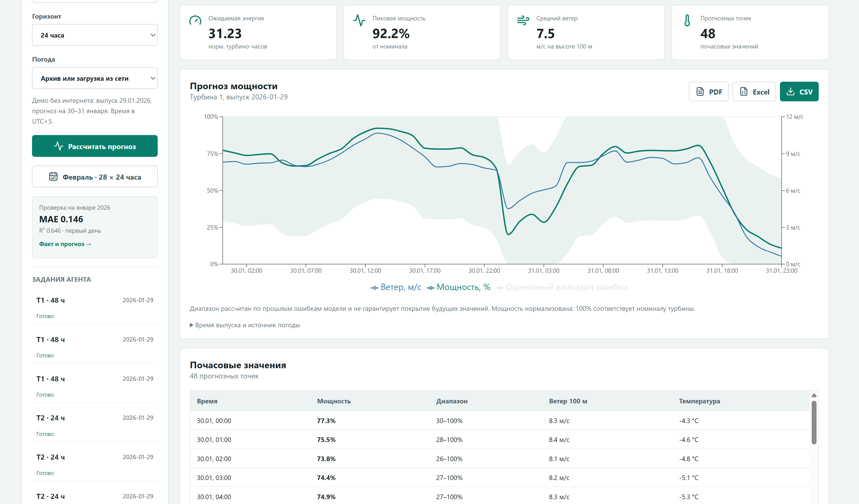The height and width of the screenshot is (504, 859).
Task: Click the pulse icon on Пиковая мощность card
Action: (x=359, y=20)
